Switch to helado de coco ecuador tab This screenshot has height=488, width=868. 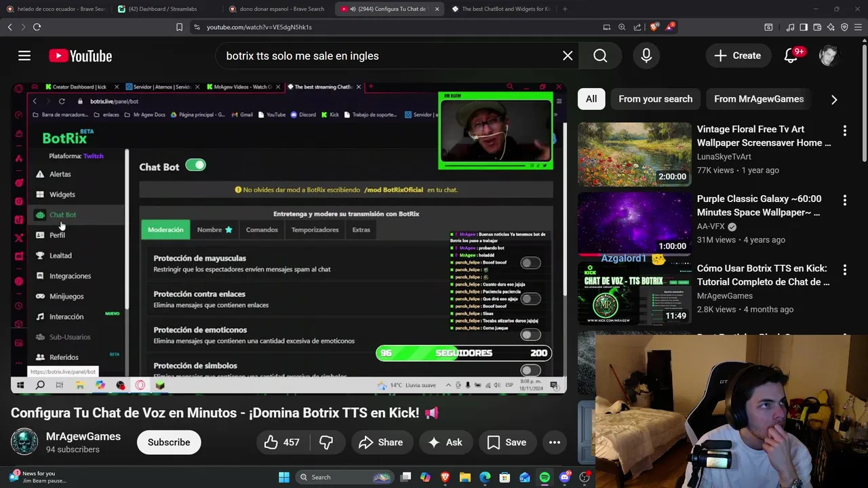tap(56, 9)
